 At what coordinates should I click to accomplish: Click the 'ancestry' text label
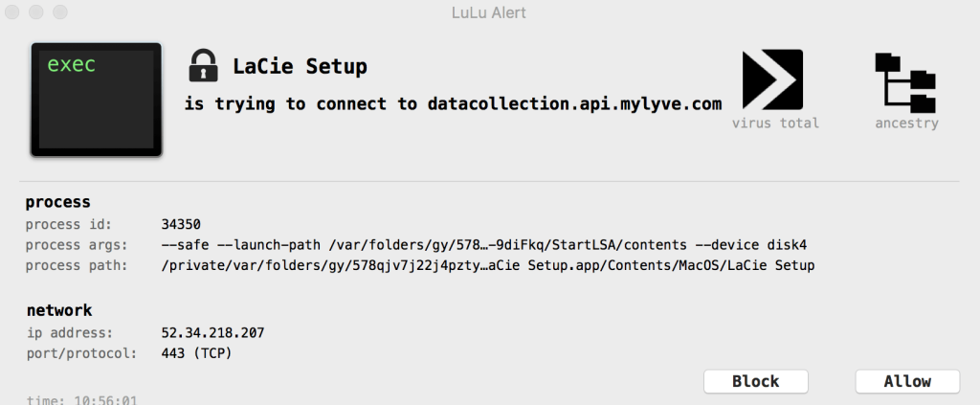point(906,124)
